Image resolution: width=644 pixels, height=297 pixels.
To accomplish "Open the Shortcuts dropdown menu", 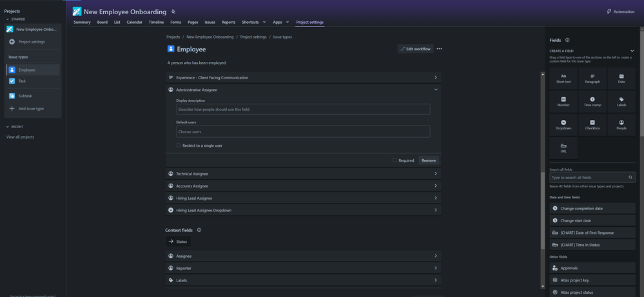I will 253,22.
